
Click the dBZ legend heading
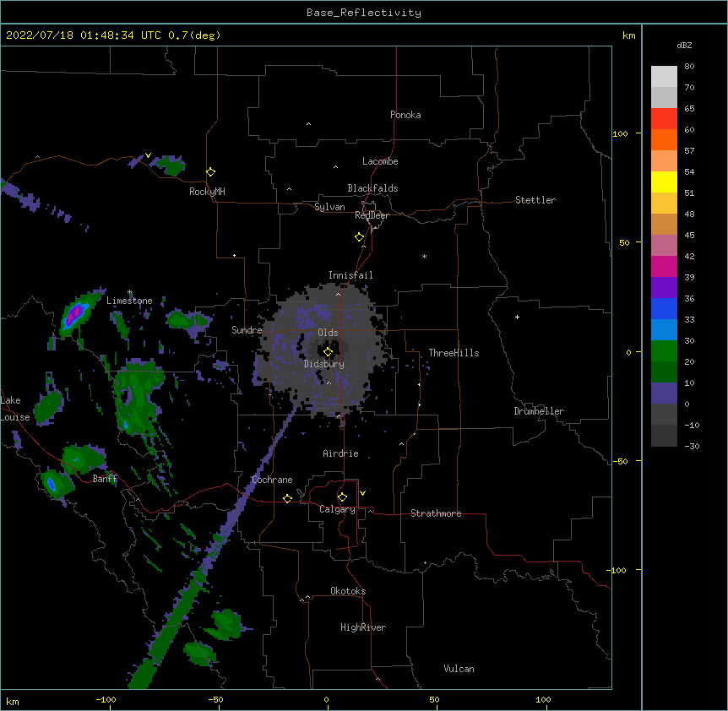pos(684,45)
